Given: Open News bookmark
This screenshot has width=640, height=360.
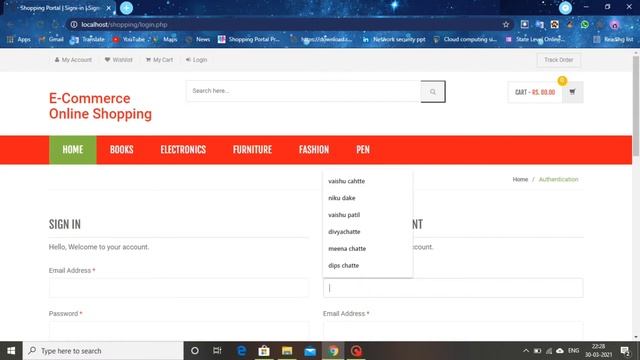Looking at the screenshot, I should [x=198, y=39].
